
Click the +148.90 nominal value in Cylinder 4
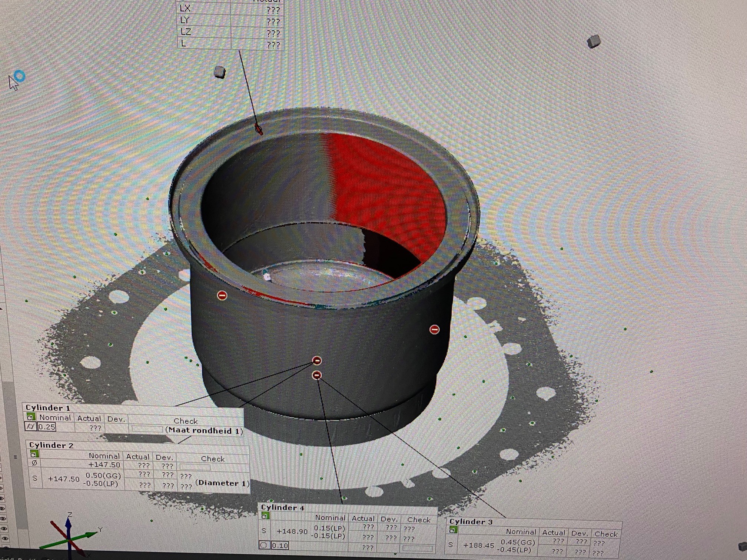point(292,531)
